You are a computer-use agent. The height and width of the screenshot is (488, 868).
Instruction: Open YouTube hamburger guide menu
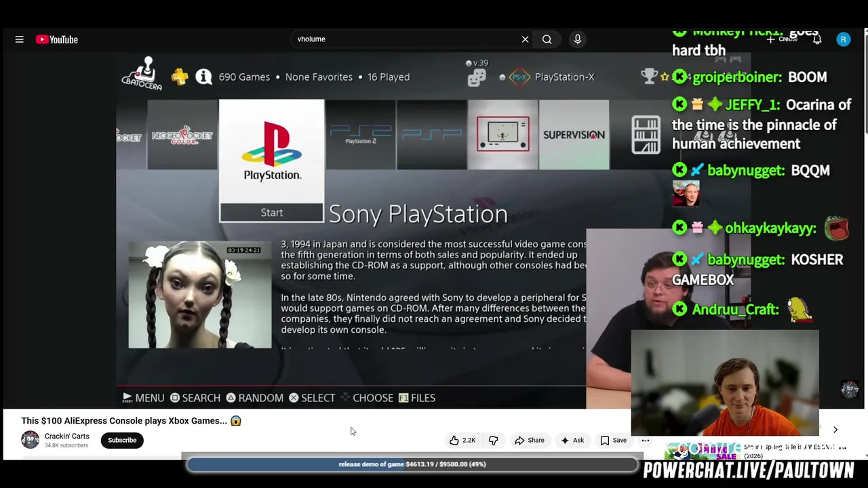20,39
